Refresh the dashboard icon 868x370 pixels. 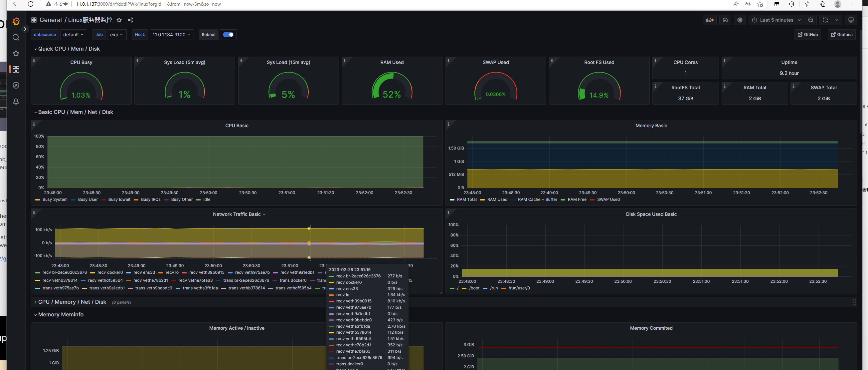[825, 20]
